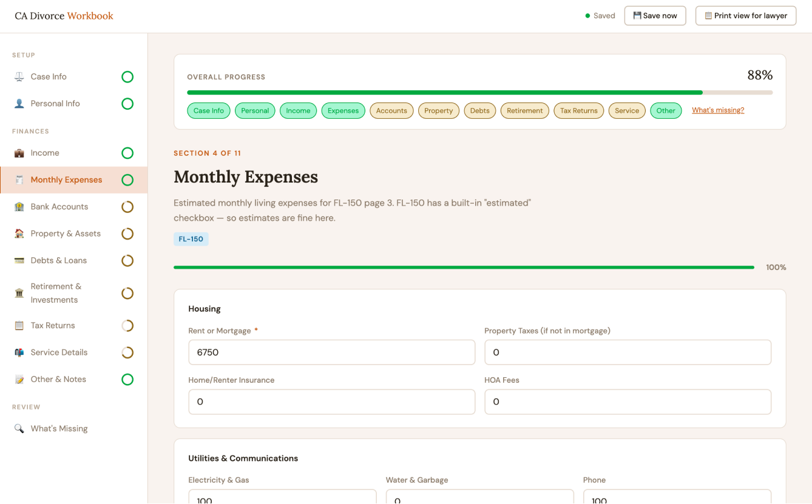Select the Retirement progress chip
This screenshot has width=812, height=504.
point(524,110)
